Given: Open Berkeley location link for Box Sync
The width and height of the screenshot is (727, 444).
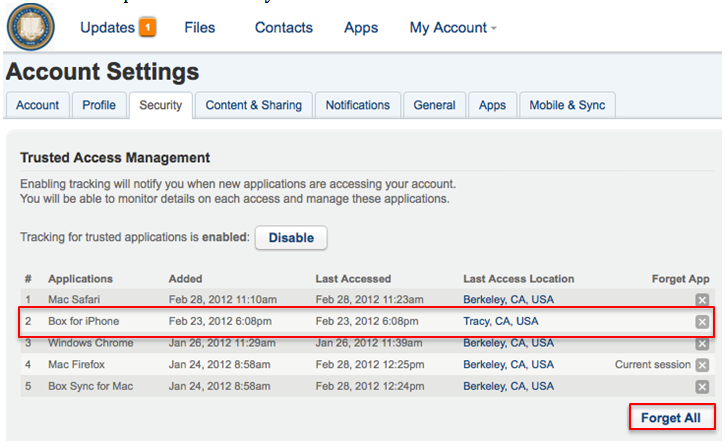Looking at the screenshot, I should [x=509, y=387].
